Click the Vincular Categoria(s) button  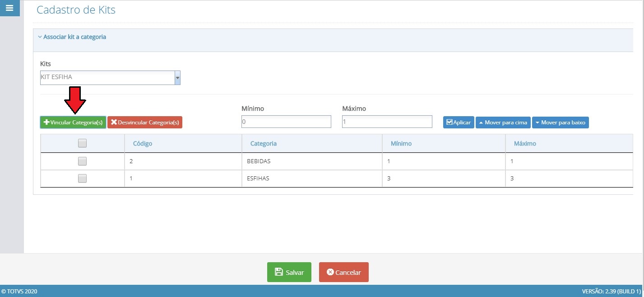(73, 122)
